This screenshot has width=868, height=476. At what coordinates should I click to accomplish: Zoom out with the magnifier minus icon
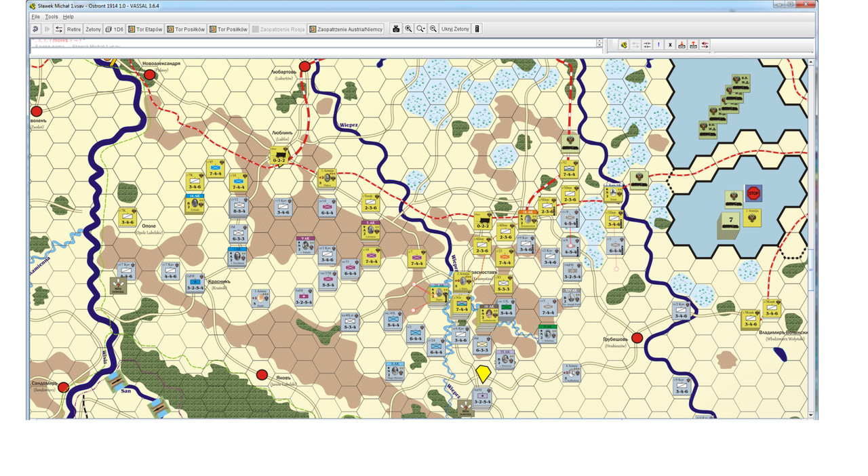click(433, 29)
